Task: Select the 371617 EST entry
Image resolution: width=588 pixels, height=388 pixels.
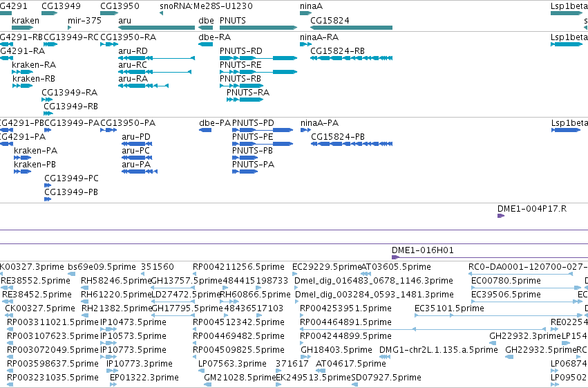Action: click(x=278, y=371)
